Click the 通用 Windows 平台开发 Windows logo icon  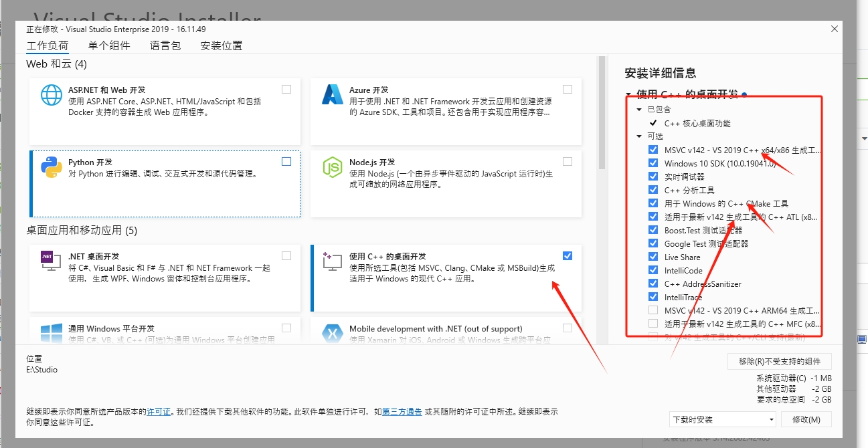(52, 333)
